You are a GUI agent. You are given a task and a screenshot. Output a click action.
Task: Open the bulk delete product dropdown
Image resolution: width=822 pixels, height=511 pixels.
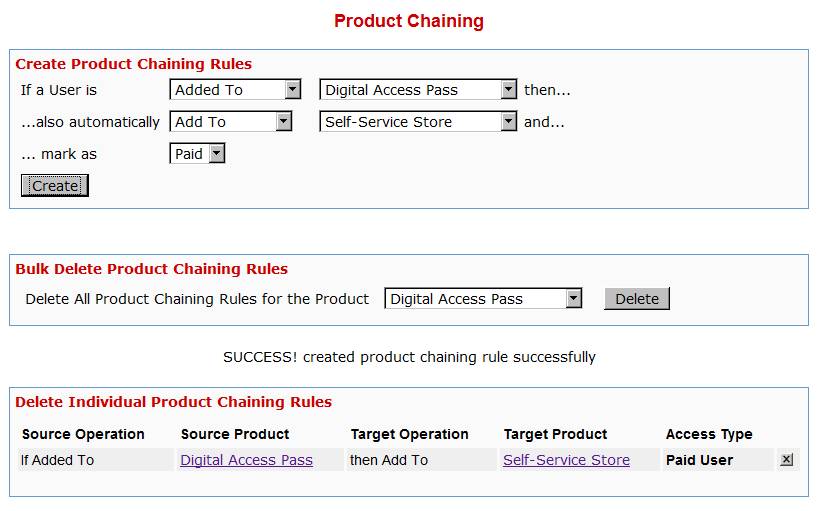pyautogui.click(x=483, y=299)
